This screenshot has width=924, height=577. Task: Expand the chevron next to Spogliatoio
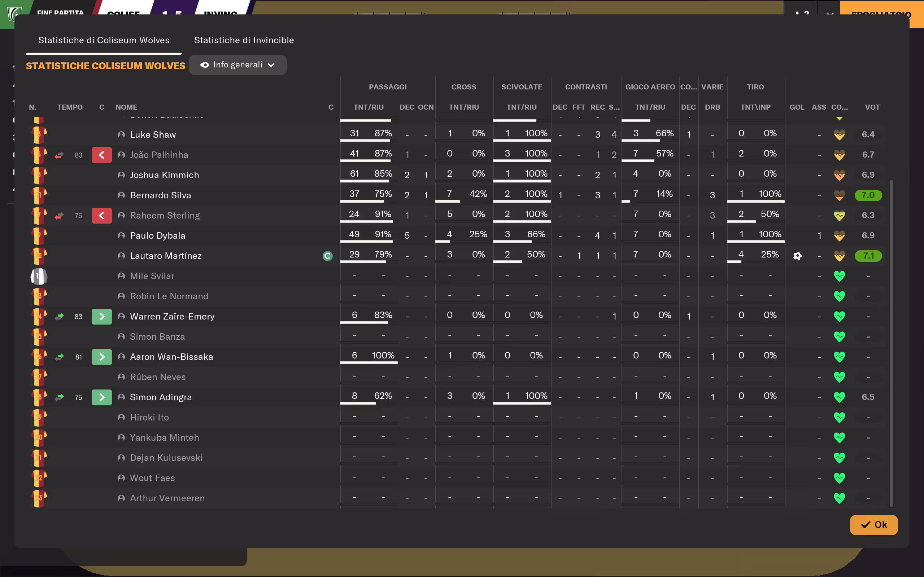click(829, 14)
